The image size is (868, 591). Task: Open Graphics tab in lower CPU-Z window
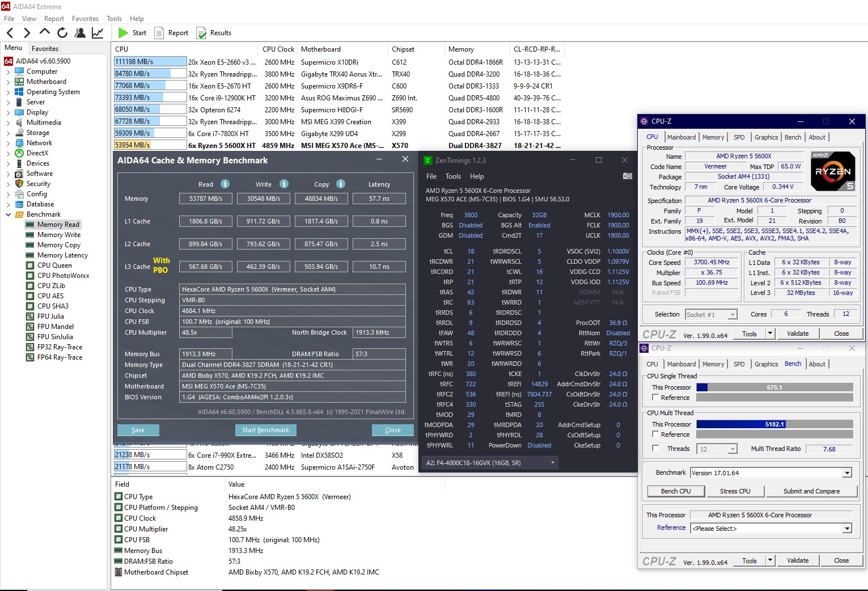[766, 364]
